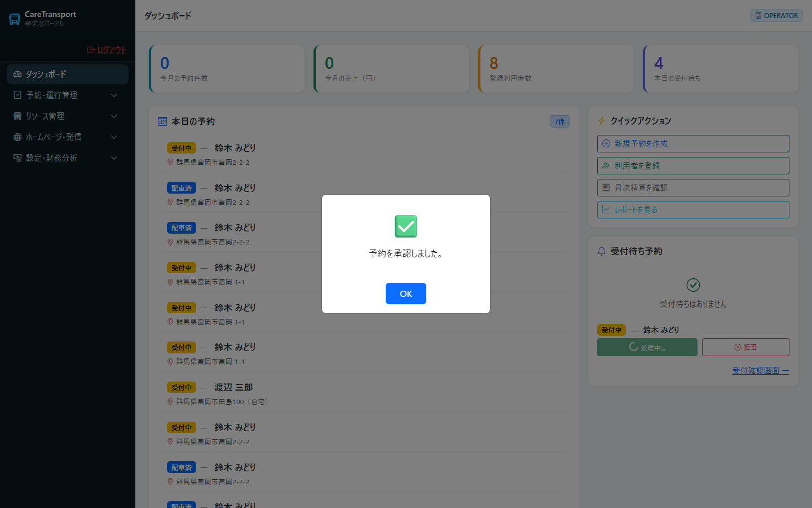Click the 新規予約を作成 button
Screen dimensions: 812x508
point(693,143)
